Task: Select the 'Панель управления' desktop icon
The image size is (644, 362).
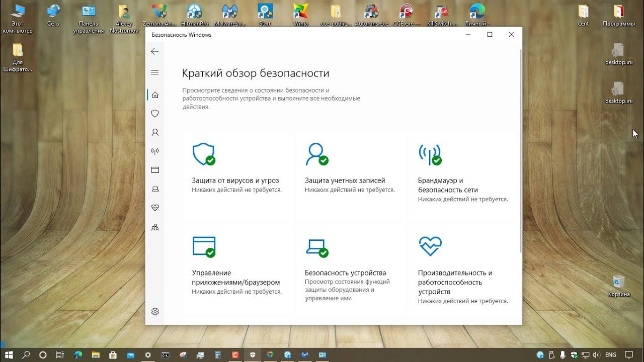Action: (88, 19)
